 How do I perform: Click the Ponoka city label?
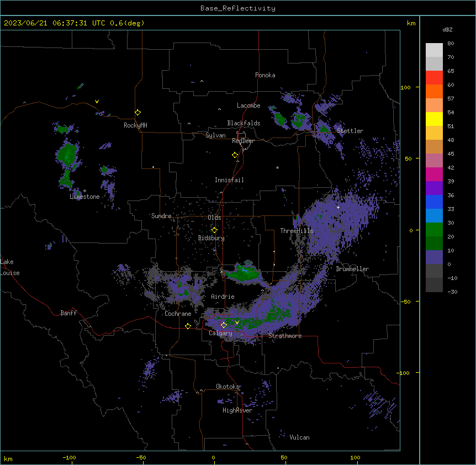265,75
